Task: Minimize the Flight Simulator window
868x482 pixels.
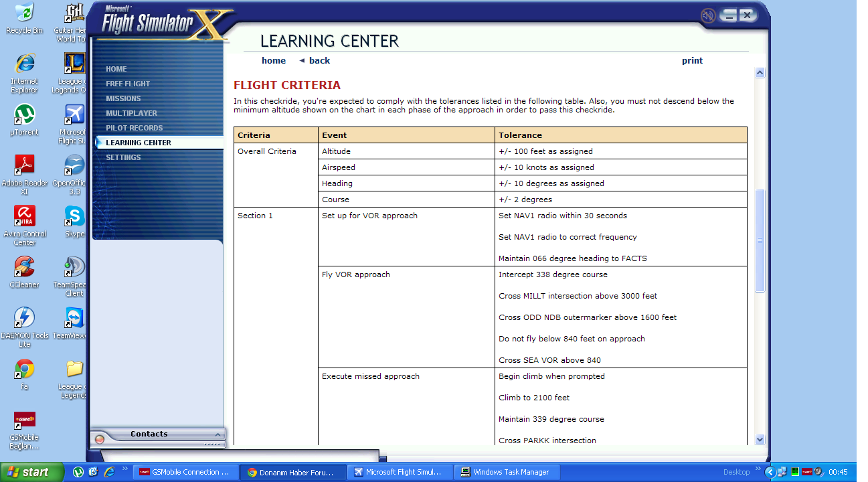Action: [729, 15]
